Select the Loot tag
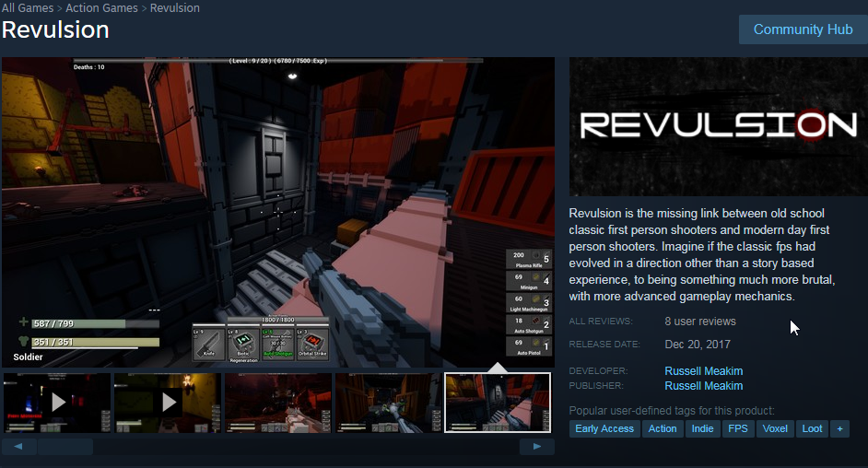The width and height of the screenshot is (868, 468). point(812,428)
